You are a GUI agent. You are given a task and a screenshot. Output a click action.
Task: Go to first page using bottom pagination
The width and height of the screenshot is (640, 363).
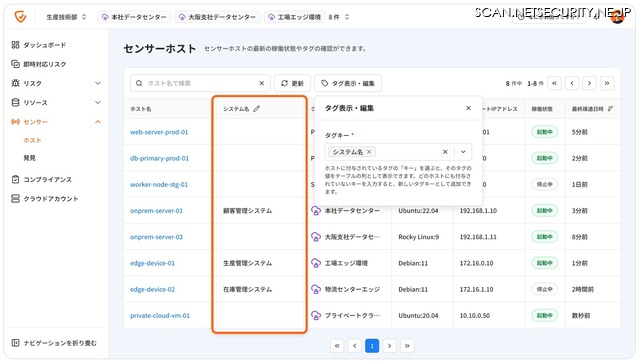click(x=337, y=346)
